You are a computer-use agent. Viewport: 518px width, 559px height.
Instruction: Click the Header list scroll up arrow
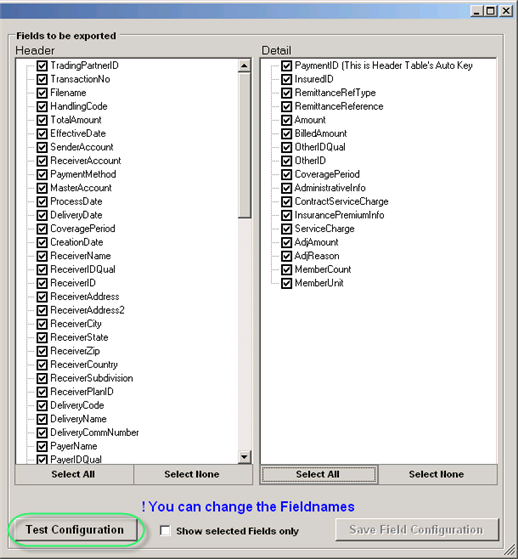point(245,66)
